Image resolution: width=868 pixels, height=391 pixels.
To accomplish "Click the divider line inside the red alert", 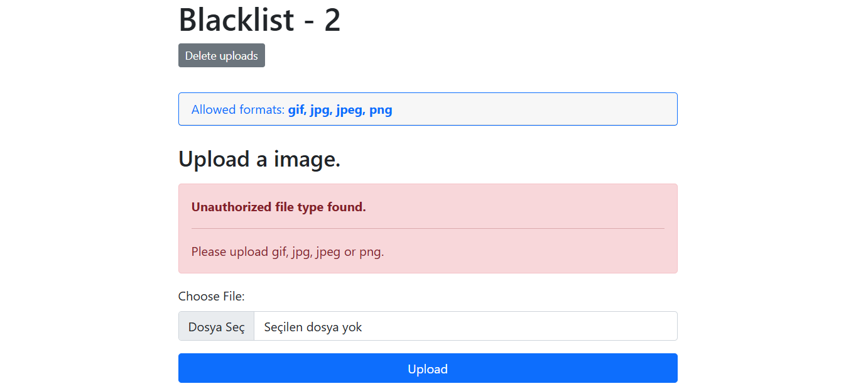I will [428, 228].
